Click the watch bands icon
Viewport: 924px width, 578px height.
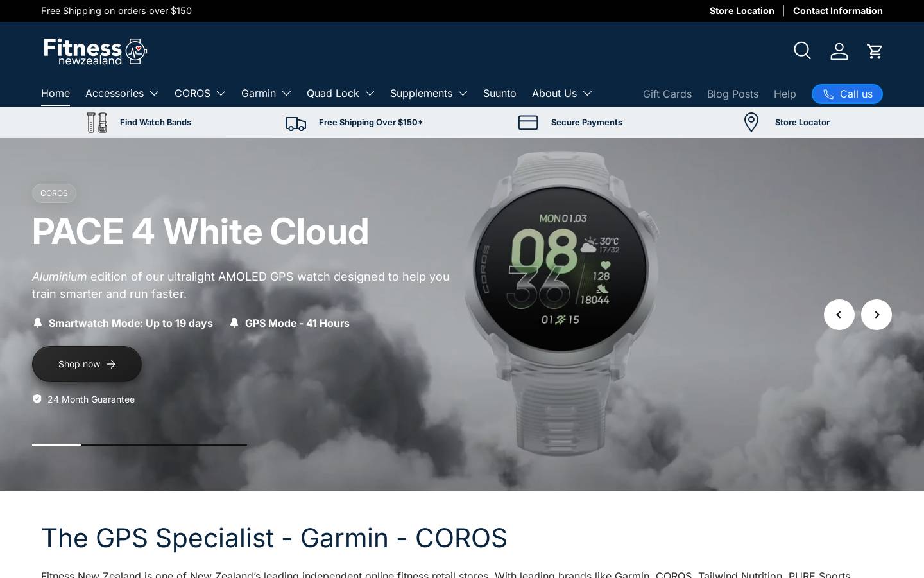(97, 122)
